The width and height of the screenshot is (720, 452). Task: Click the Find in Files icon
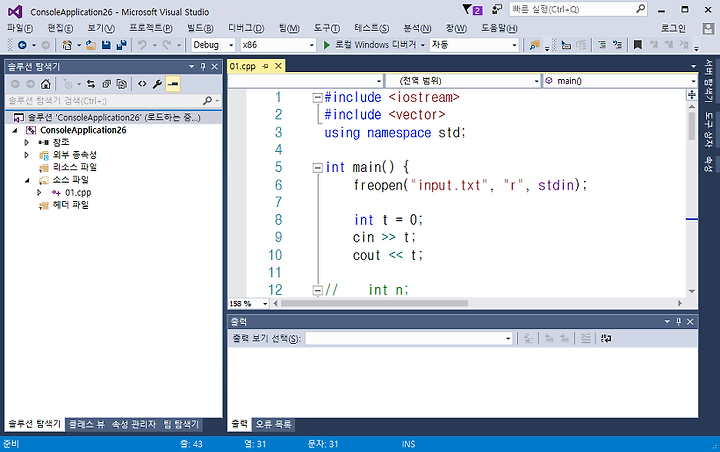534,45
